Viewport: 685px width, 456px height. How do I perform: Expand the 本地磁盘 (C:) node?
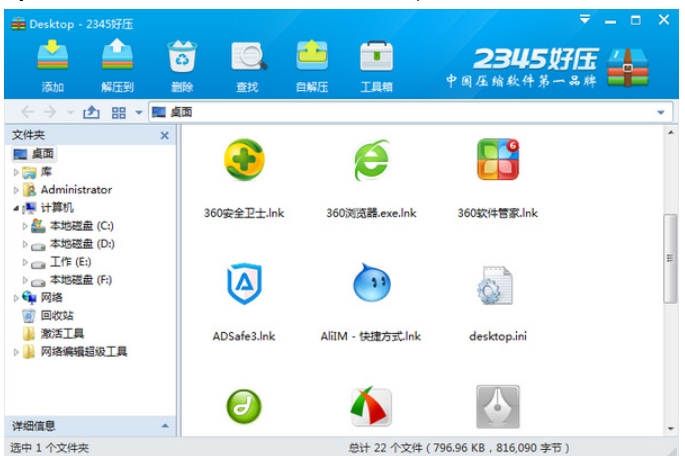(25, 226)
